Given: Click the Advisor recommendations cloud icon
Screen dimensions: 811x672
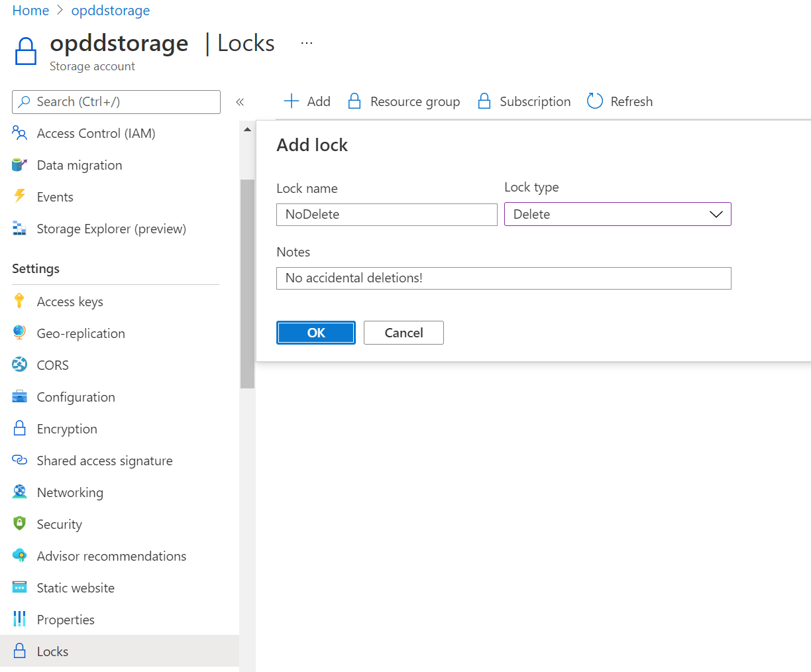Looking at the screenshot, I should (19, 556).
